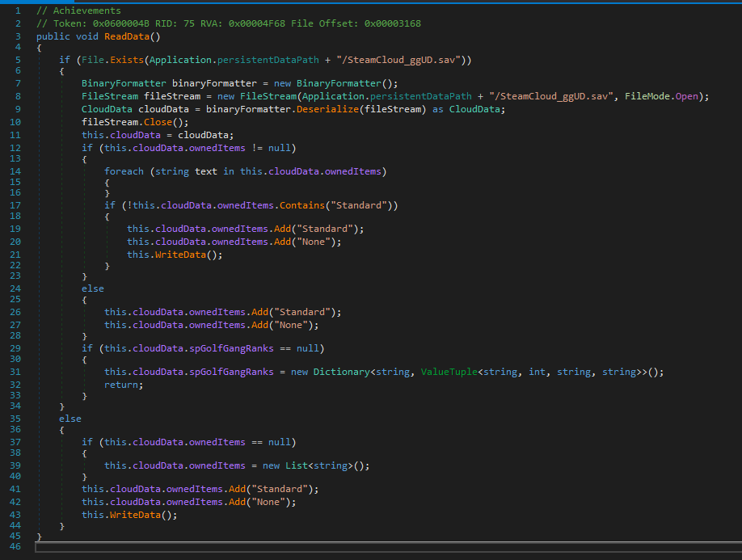Viewport: 742px width, 560px height.
Task: Click the "Standard" string on line 26
Action: click(302, 312)
